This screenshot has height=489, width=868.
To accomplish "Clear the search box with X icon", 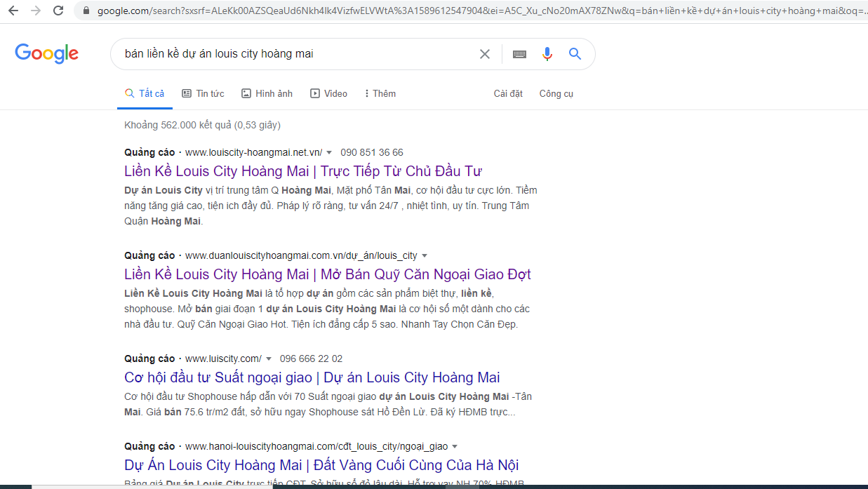I will pos(484,54).
